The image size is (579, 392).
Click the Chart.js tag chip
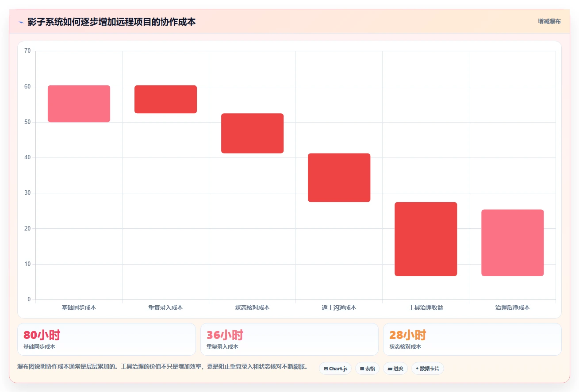[335, 369]
